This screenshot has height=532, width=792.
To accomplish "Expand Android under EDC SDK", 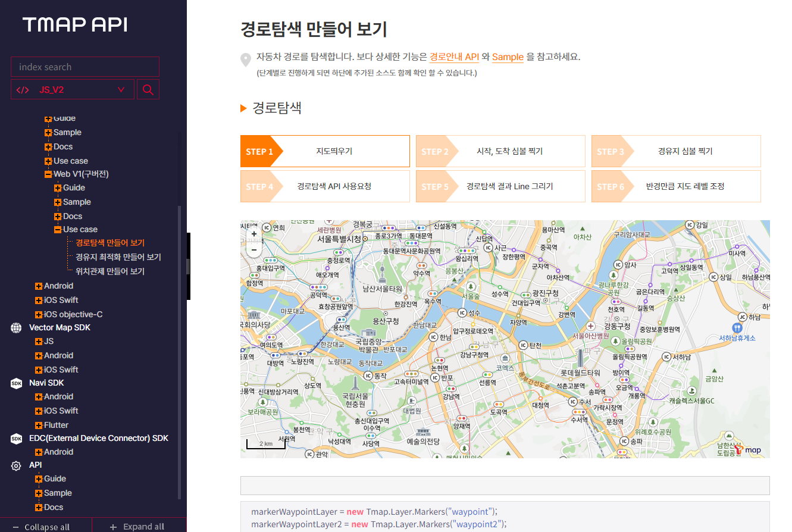I will coord(39,452).
